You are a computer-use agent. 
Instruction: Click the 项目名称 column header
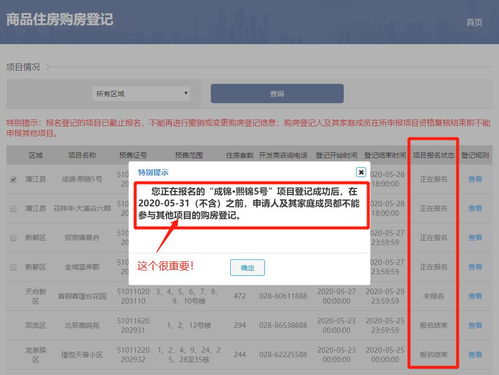click(82, 155)
